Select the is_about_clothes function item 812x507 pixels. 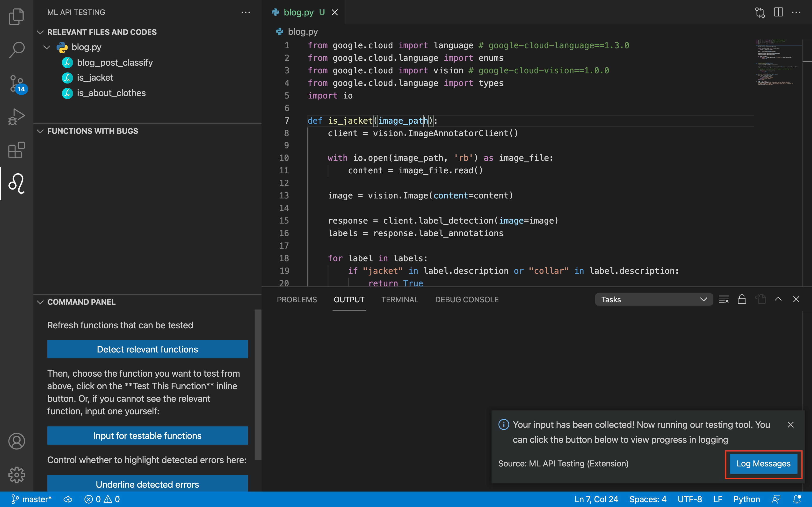(x=111, y=93)
